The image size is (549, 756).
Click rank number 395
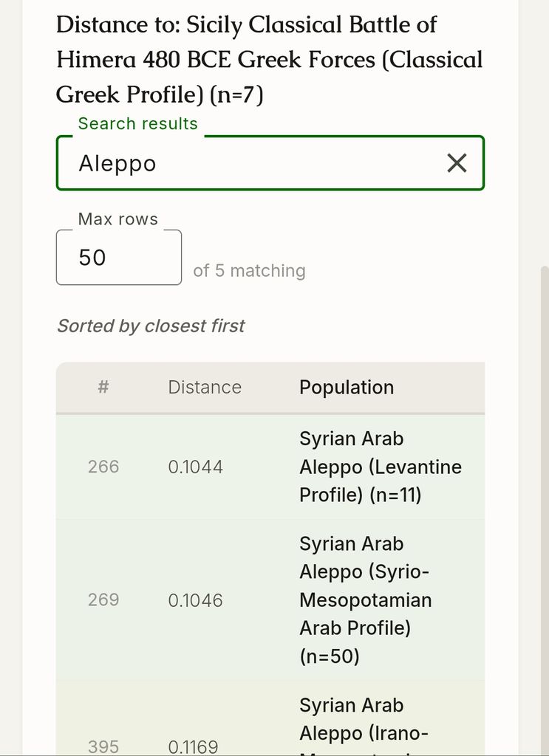point(103,747)
